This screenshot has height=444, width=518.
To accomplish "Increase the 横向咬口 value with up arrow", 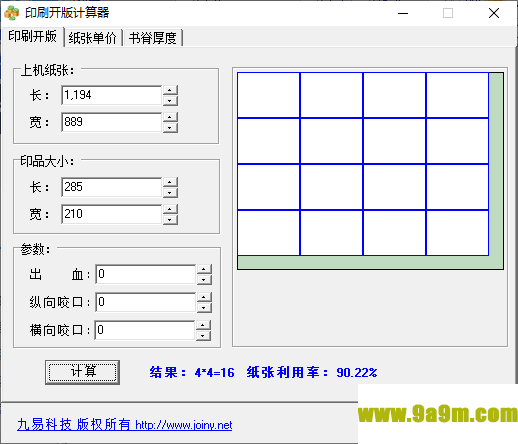I will point(203,325).
